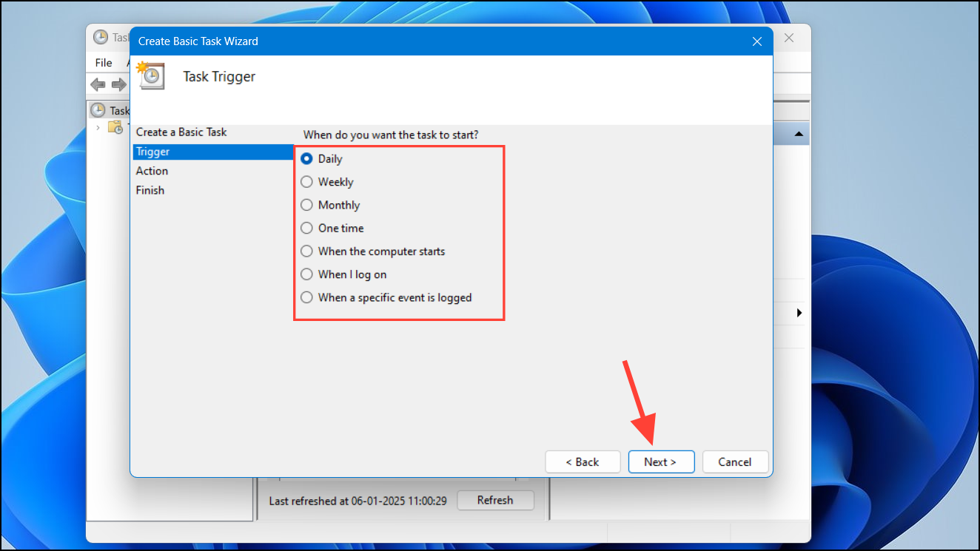Open the File menu
The width and height of the screenshot is (980, 551).
click(103, 63)
